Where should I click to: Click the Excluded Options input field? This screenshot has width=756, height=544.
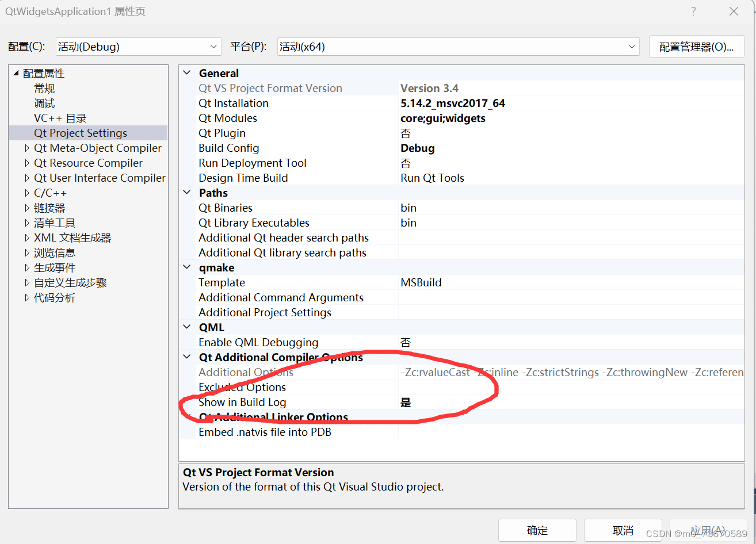click(518, 387)
